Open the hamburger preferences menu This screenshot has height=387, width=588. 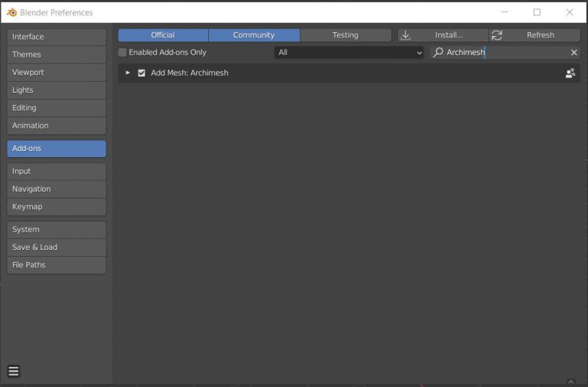point(14,371)
